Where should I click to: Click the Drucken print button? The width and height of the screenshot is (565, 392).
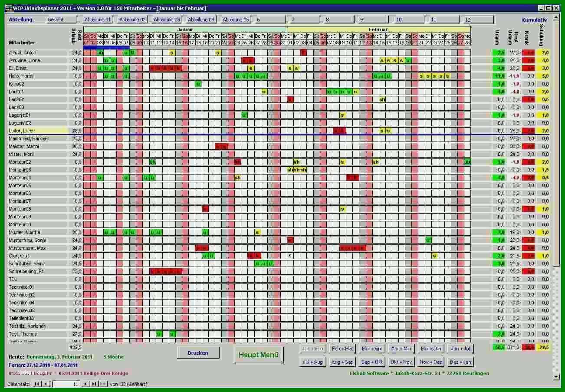pos(198,353)
